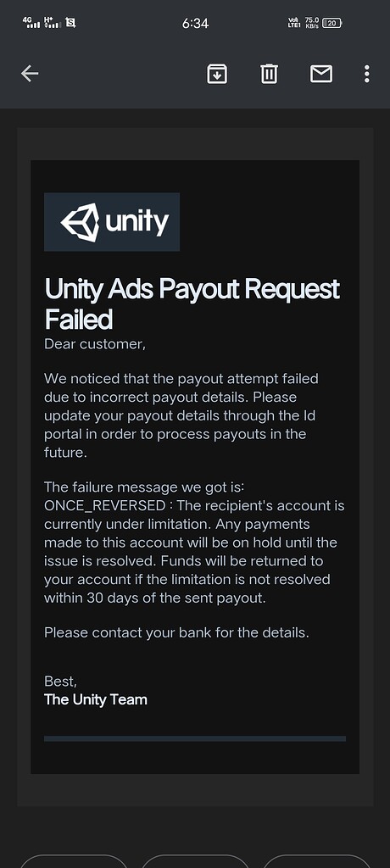Tap the battery indicator in the status bar

pyautogui.click(x=331, y=23)
